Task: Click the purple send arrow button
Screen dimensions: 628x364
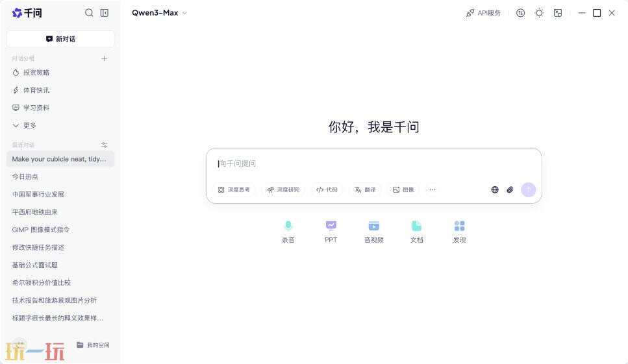Action: coord(528,189)
